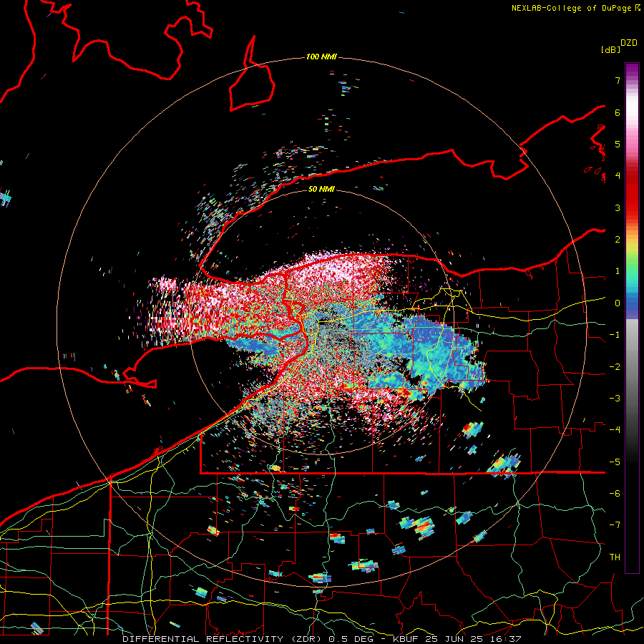Click legend value -6
Screen dimensions: 644x644
(615, 494)
